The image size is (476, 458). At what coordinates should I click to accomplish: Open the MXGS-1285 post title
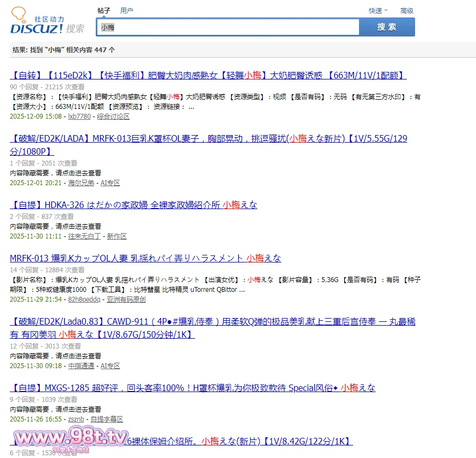coord(193,388)
